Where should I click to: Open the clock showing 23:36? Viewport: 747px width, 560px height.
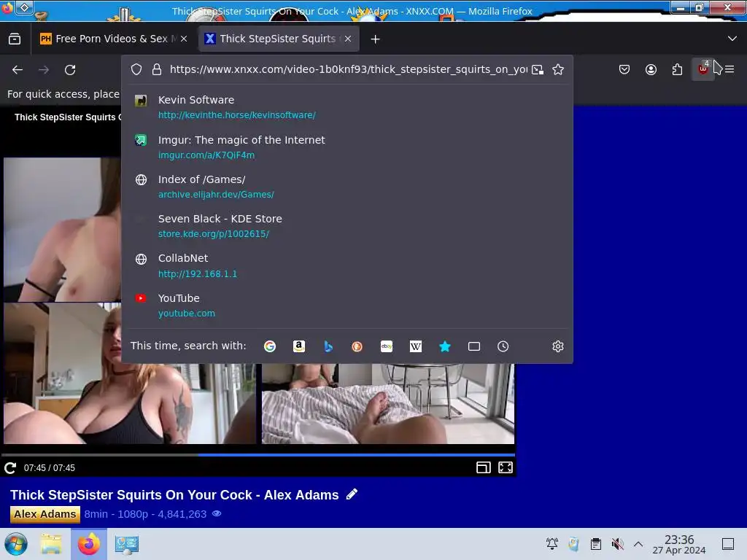679,544
